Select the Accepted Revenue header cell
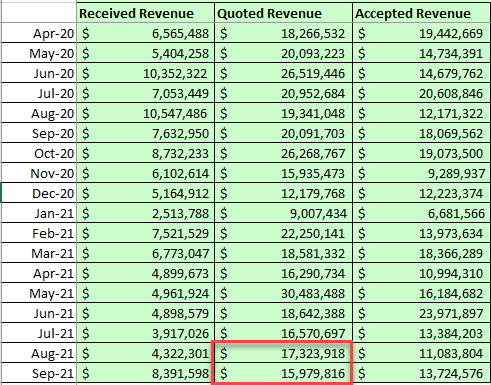The width and height of the screenshot is (491, 385). tap(422, 13)
